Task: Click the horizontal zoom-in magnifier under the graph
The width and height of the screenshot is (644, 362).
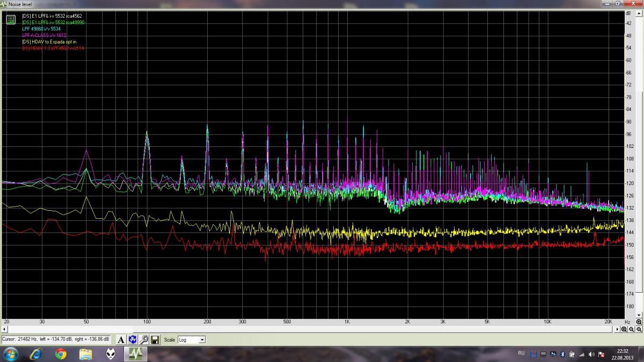Action: coord(624,329)
